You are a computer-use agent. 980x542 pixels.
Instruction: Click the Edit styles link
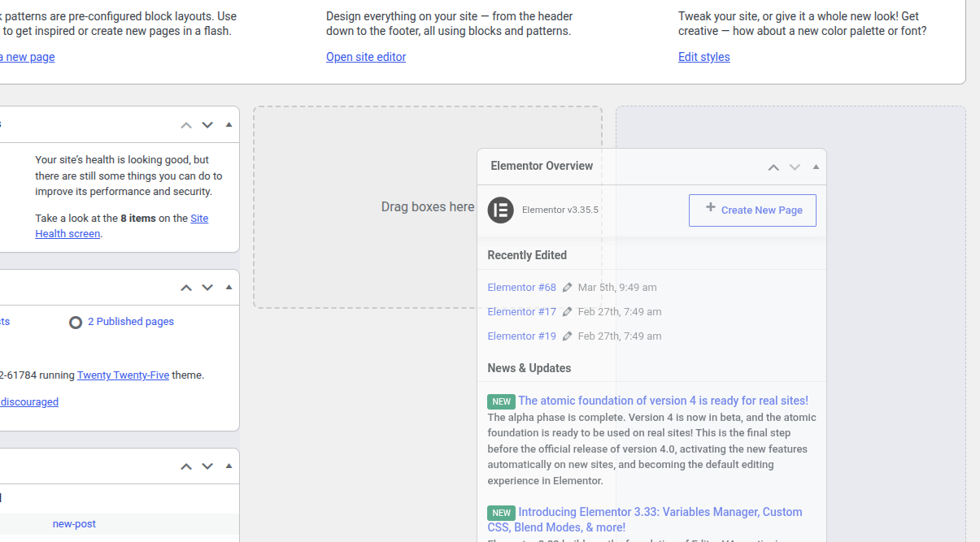[x=704, y=57]
